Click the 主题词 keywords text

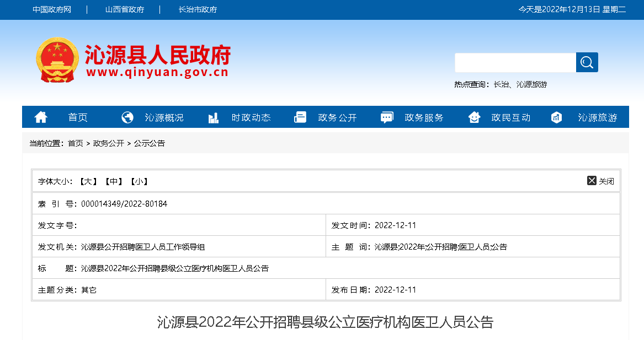pos(441,246)
